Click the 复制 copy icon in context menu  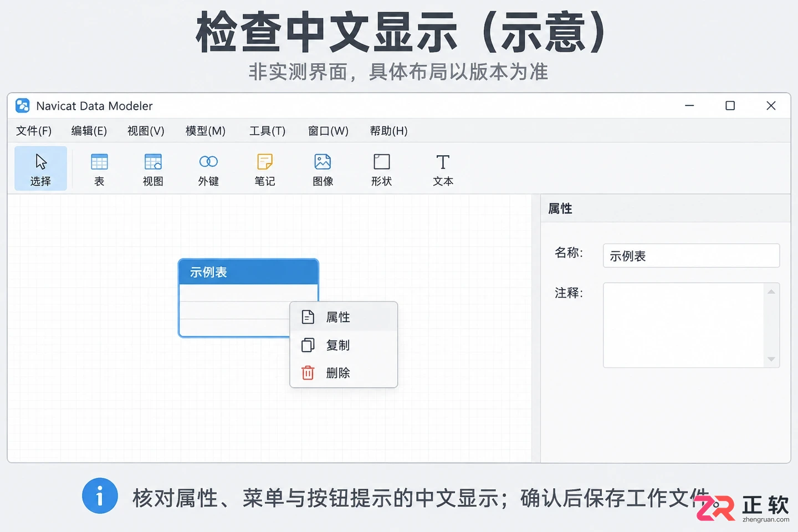click(x=308, y=345)
